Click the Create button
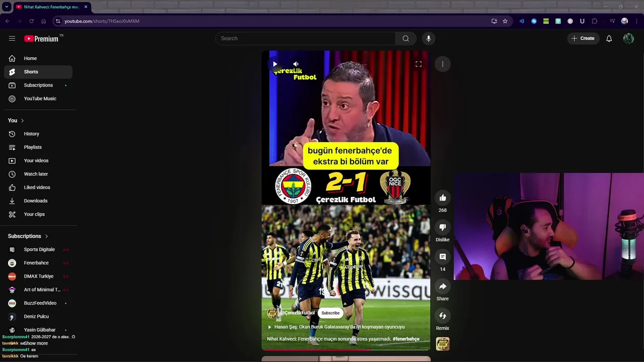This screenshot has height=362, width=644. point(583,38)
